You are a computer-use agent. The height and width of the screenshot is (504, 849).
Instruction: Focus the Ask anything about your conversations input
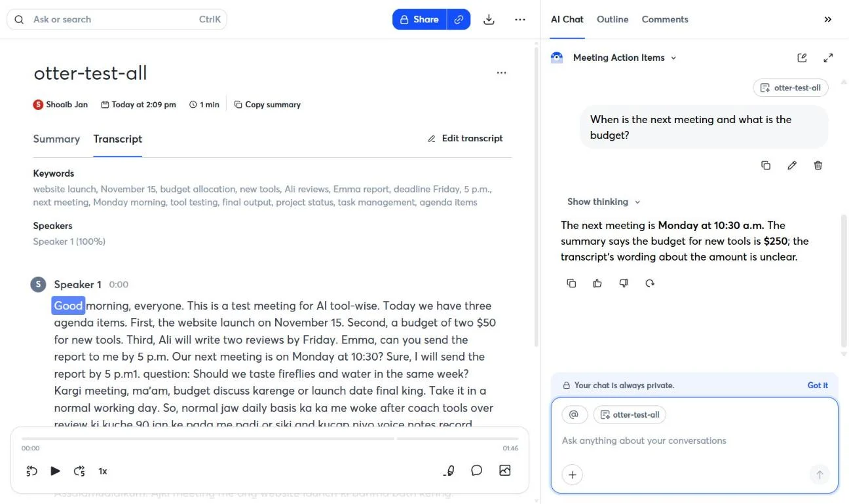[694, 441]
